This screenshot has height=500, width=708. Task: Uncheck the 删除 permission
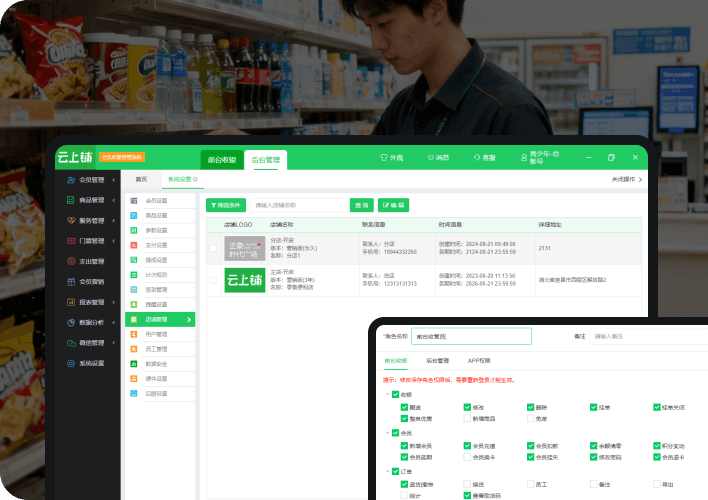click(x=531, y=407)
